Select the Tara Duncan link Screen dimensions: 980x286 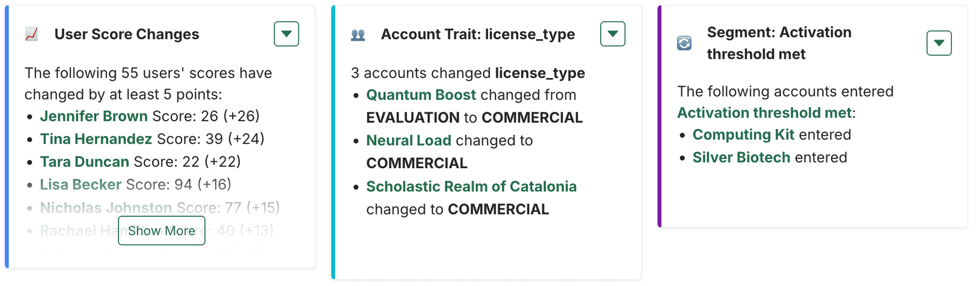coord(84,162)
